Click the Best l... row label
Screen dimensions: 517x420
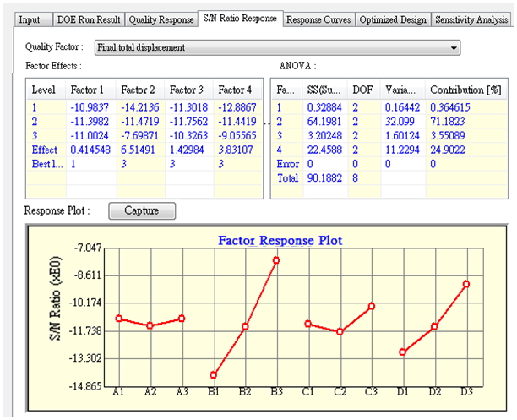tap(47, 164)
